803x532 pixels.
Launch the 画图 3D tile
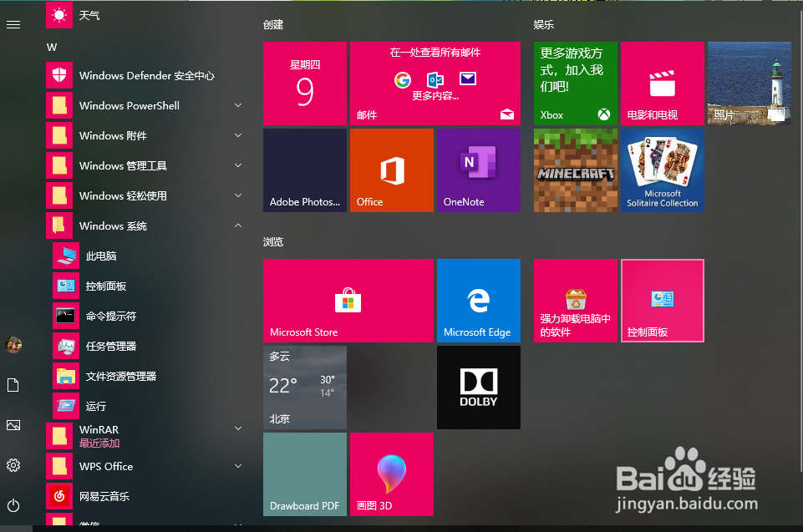(392, 474)
